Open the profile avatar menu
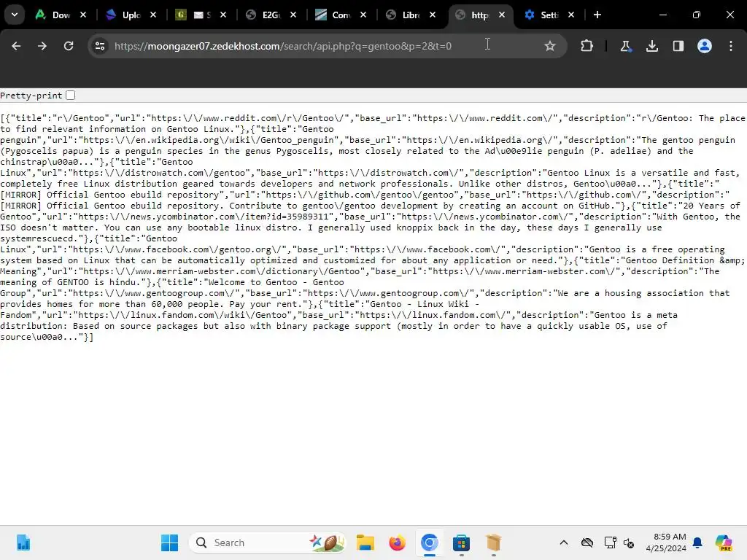This screenshot has width=747, height=560. pos(704,46)
